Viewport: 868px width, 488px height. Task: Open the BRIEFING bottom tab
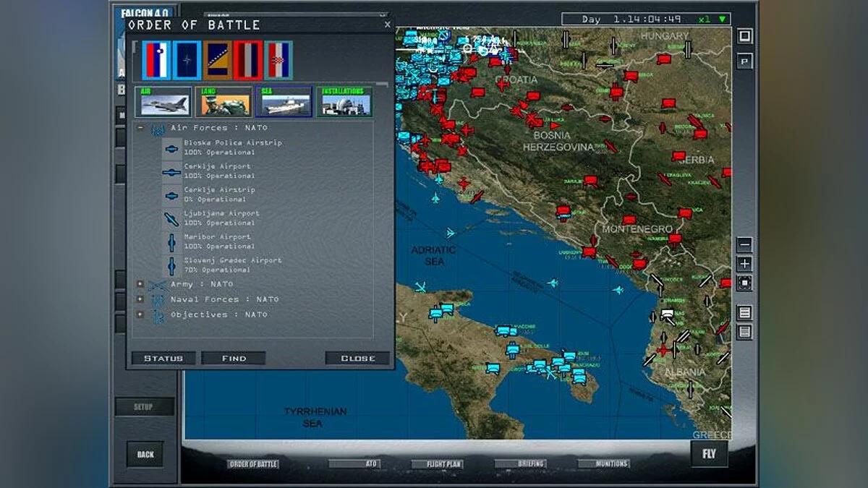tap(522, 463)
